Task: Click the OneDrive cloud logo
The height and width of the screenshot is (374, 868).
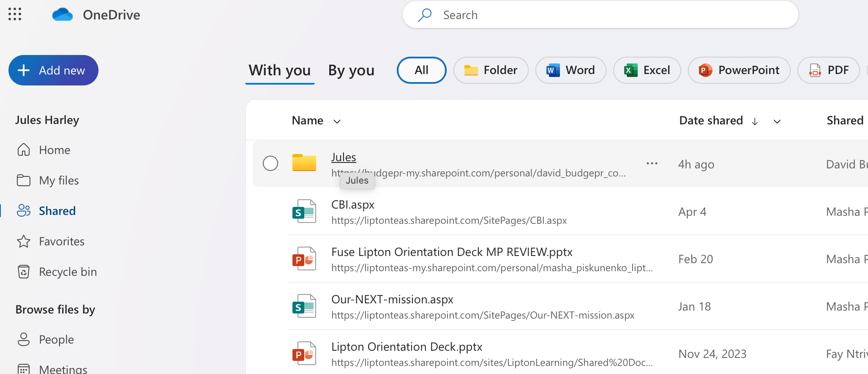Action: click(63, 15)
